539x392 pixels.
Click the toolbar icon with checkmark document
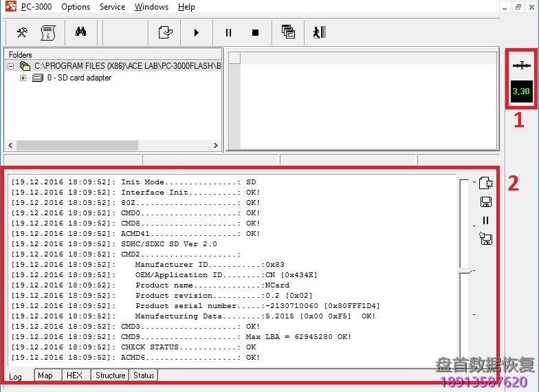click(165, 32)
